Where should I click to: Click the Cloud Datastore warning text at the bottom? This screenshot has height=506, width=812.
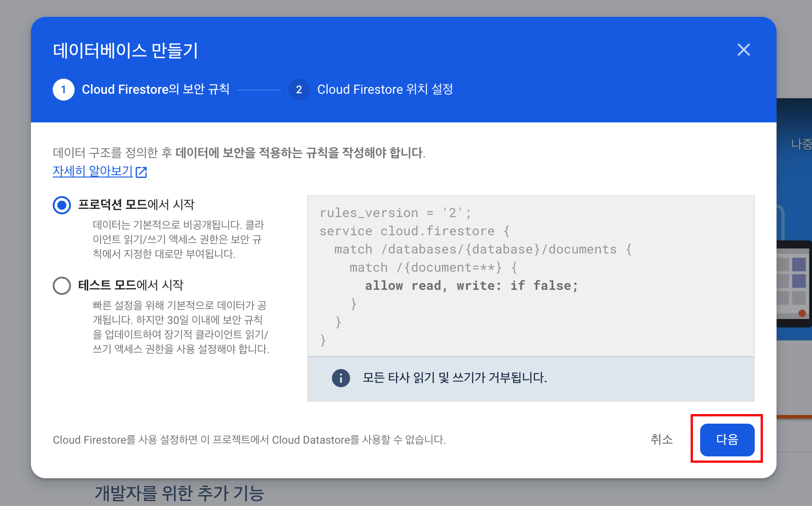(249, 440)
